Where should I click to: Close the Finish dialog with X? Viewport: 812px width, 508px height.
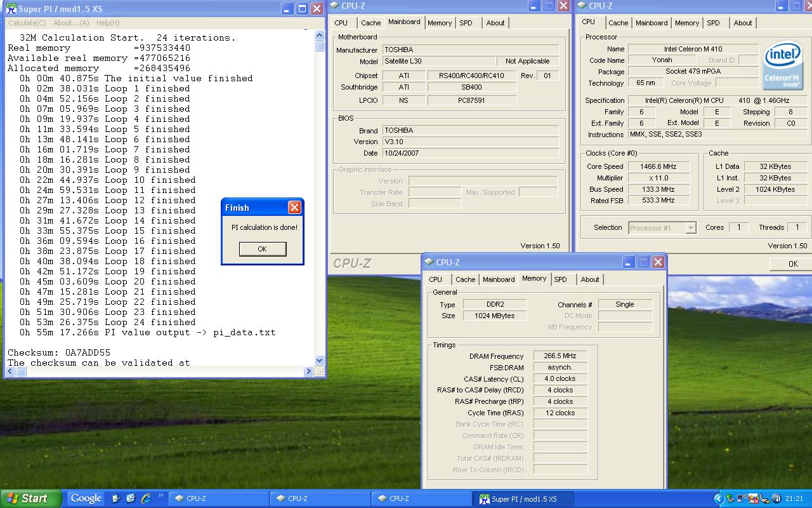tap(294, 208)
